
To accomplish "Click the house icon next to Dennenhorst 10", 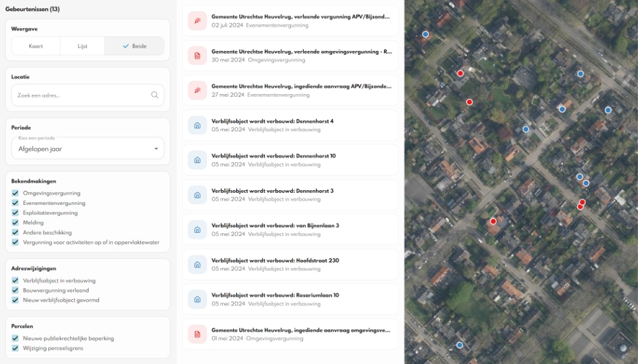I will 197,160.
